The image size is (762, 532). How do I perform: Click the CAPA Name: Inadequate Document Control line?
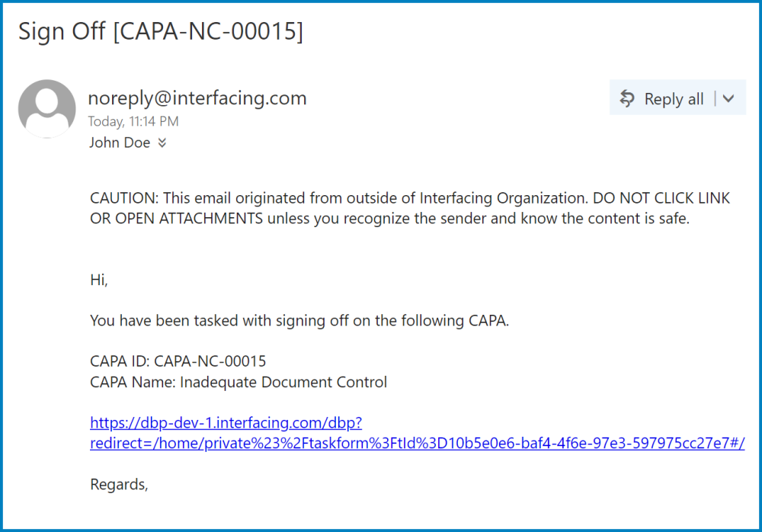(x=239, y=382)
